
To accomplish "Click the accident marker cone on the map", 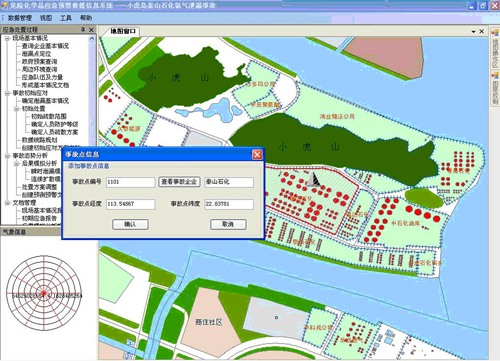I will tap(313, 179).
